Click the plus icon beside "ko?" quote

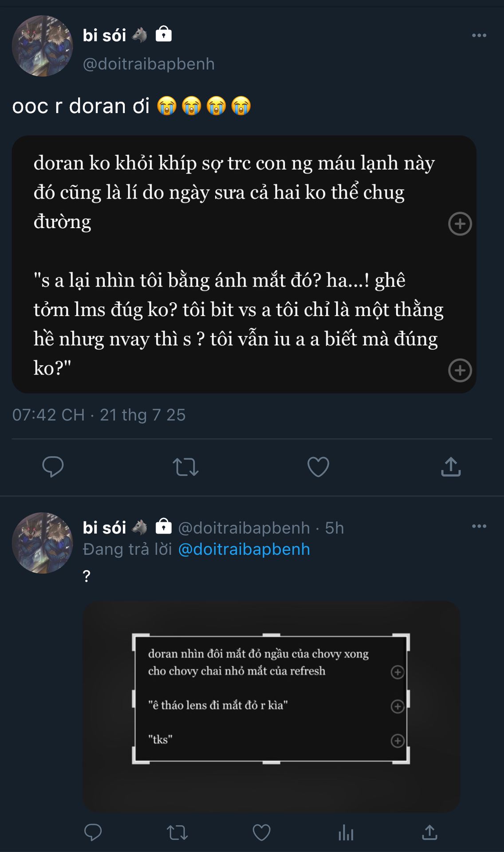point(460,370)
